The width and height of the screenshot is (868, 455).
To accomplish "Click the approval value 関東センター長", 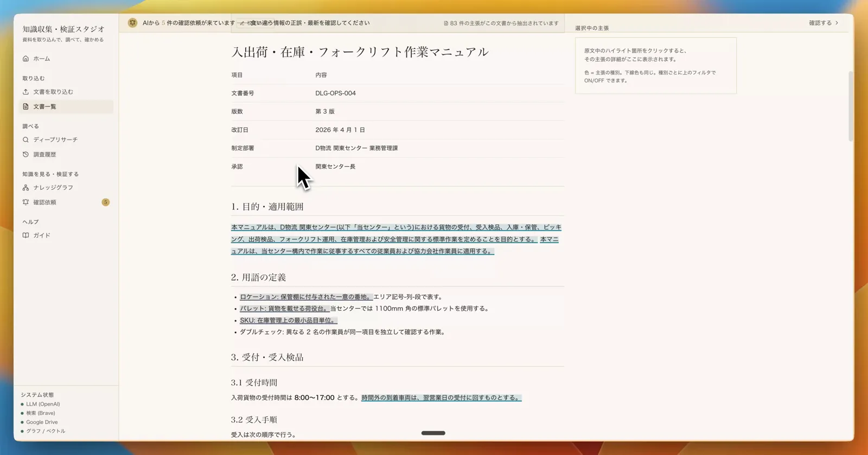I will pos(335,167).
